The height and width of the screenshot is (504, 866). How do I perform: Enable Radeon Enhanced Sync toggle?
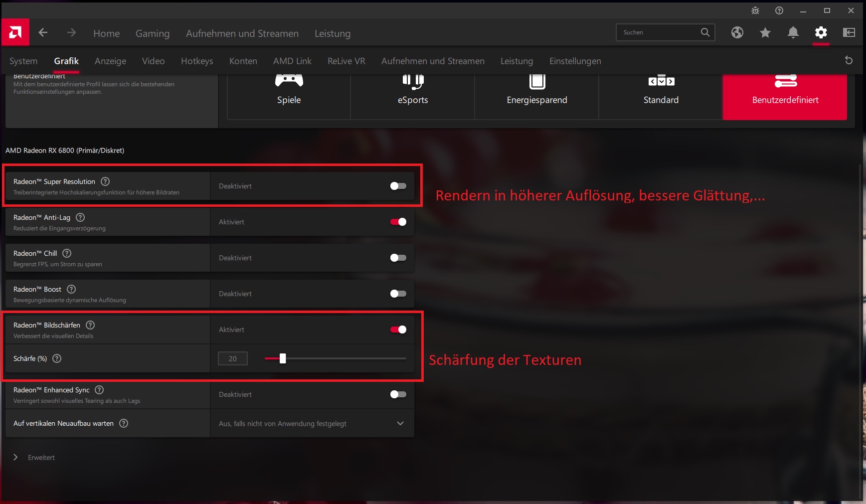point(398,394)
